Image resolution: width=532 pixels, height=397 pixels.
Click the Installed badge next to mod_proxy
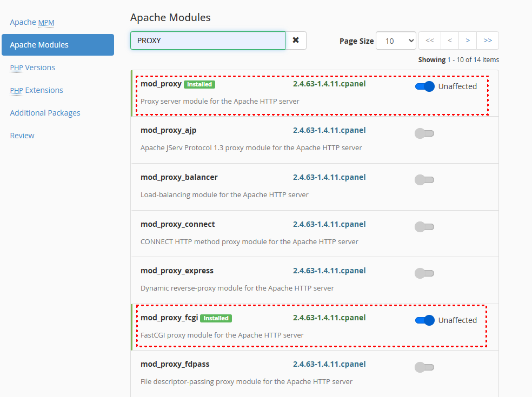(x=199, y=84)
